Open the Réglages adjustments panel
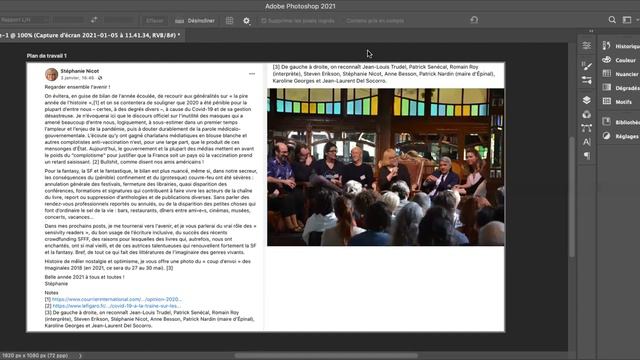The width and height of the screenshot is (640, 360). point(621,136)
